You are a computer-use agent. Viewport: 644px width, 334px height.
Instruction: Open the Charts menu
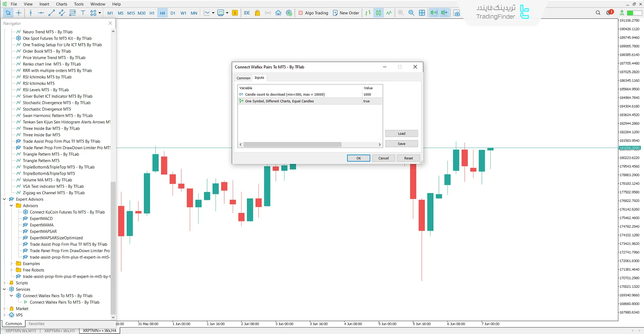coord(61,4)
